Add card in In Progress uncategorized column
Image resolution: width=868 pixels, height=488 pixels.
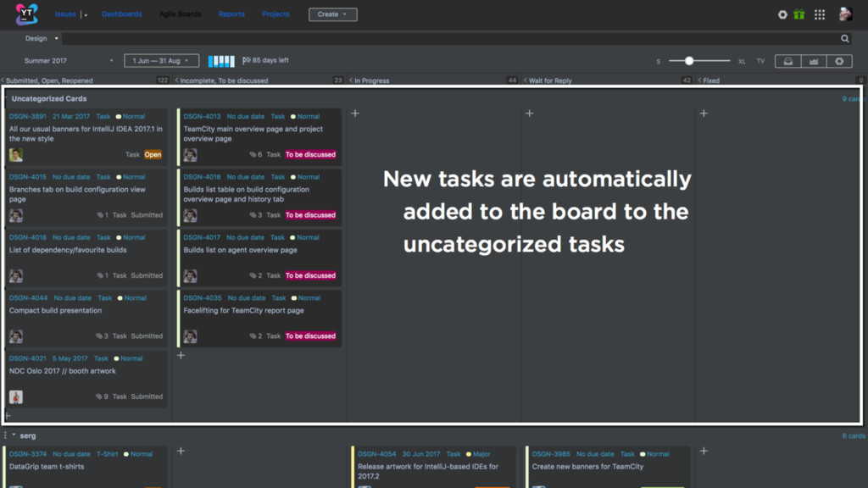coord(355,114)
